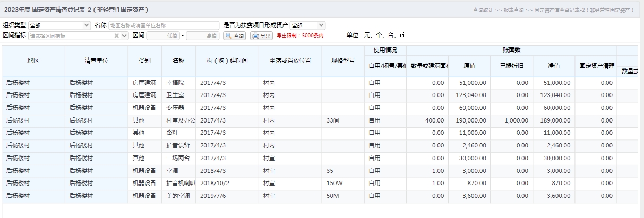
Task: Select the 幸福院 name cell
Action: (x=178, y=83)
